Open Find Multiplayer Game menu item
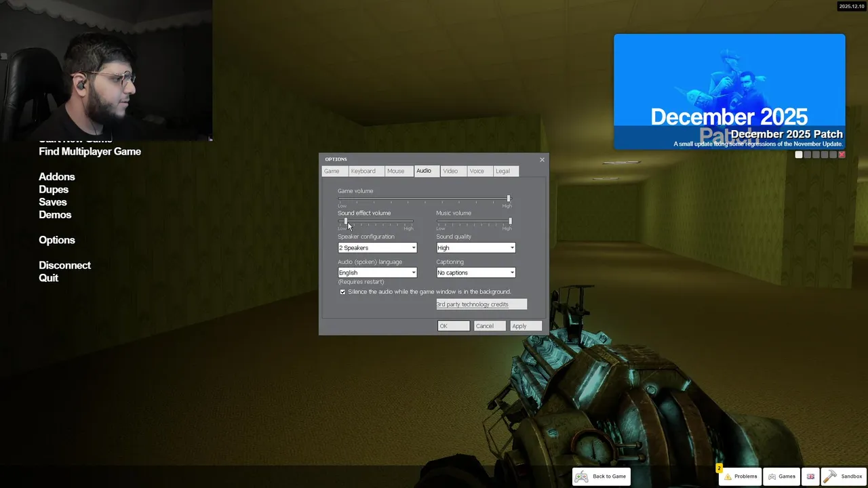This screenshot has height=488, width=868. point(90,152)
